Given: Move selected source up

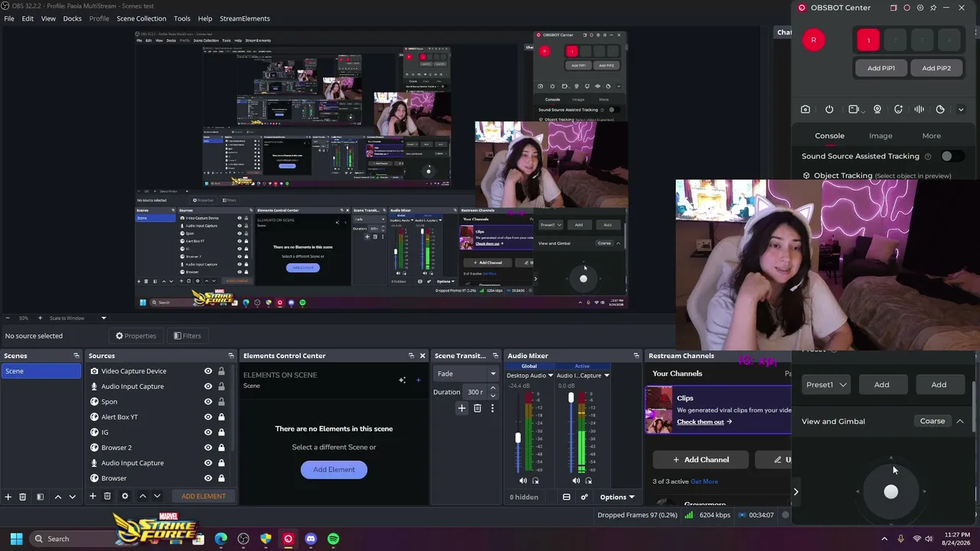Looking at the screenshot, I should click(x=142, y=497).
